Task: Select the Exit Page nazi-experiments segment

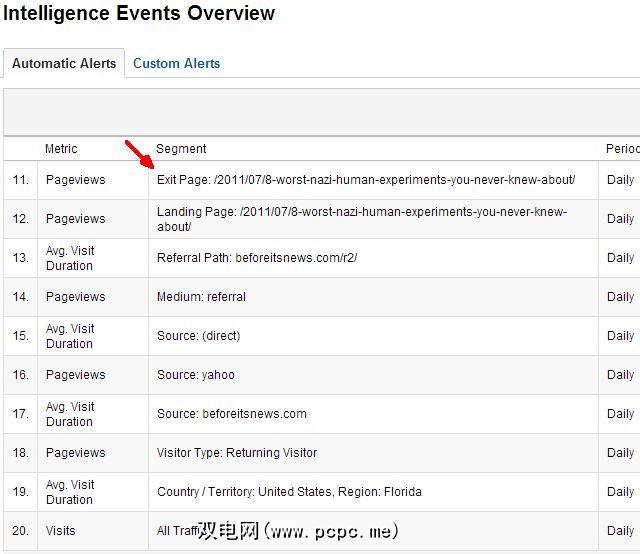Action: (x=366, y=180)
